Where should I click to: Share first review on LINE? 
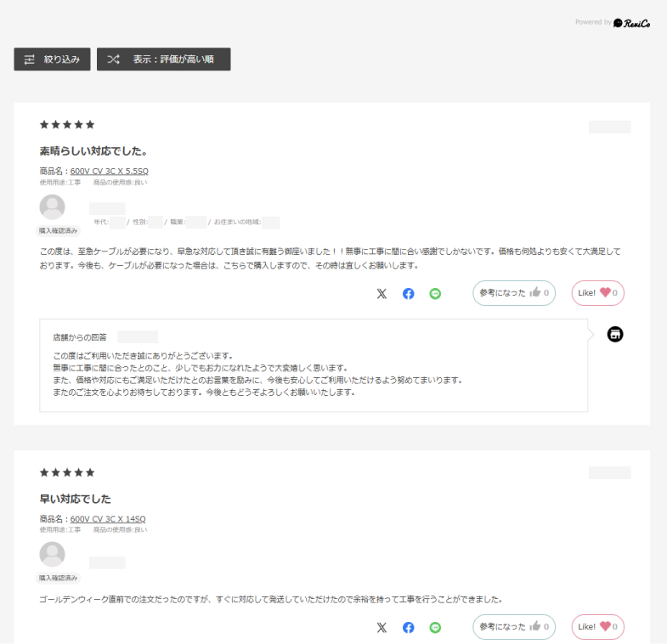point(436,293)
